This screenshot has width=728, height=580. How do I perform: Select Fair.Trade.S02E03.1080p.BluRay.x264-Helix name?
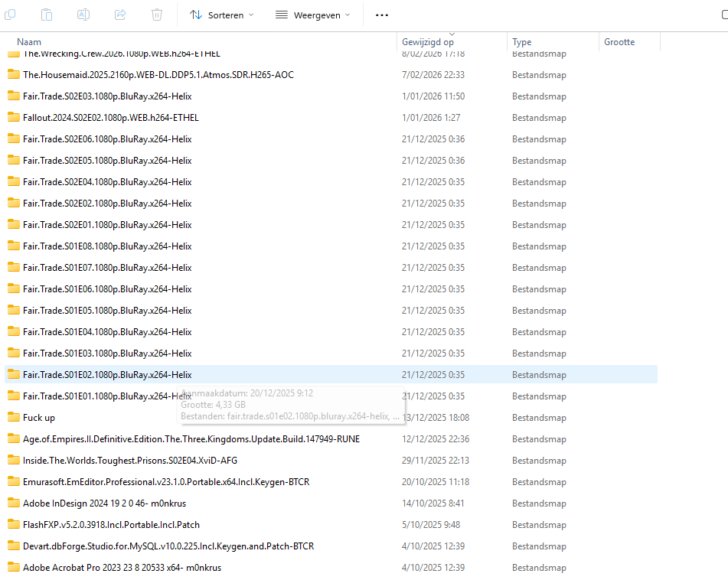[107, 96]
